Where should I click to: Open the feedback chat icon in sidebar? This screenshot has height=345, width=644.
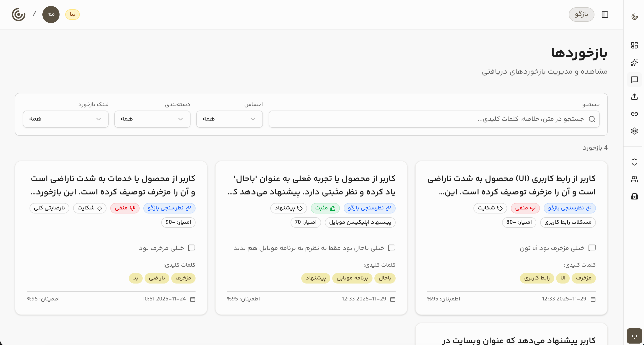(634, 80)
